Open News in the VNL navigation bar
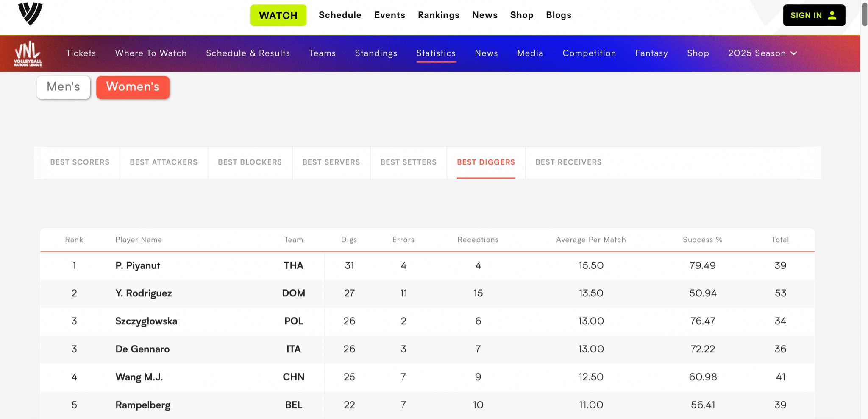The width and height of the screenshot is (868, 419). 487,53
